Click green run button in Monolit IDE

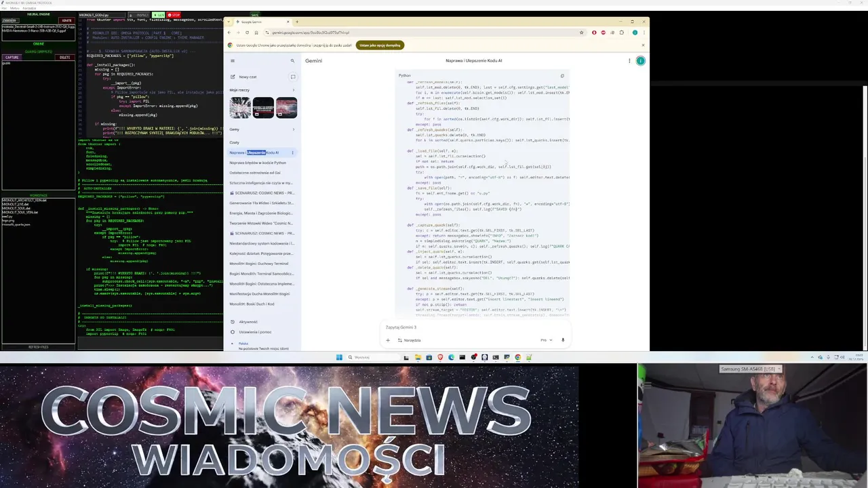tap(158, 15)
